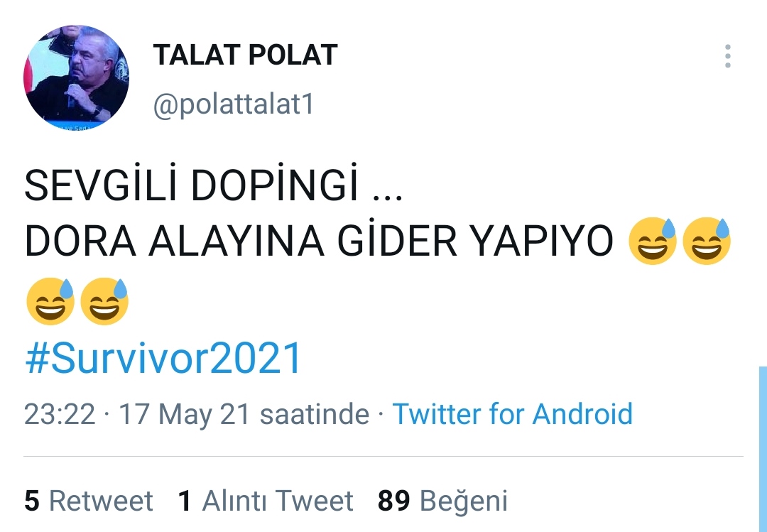Open the three-dot more options menu
Viewport: 767px width, 532px height.
(727, 56)
